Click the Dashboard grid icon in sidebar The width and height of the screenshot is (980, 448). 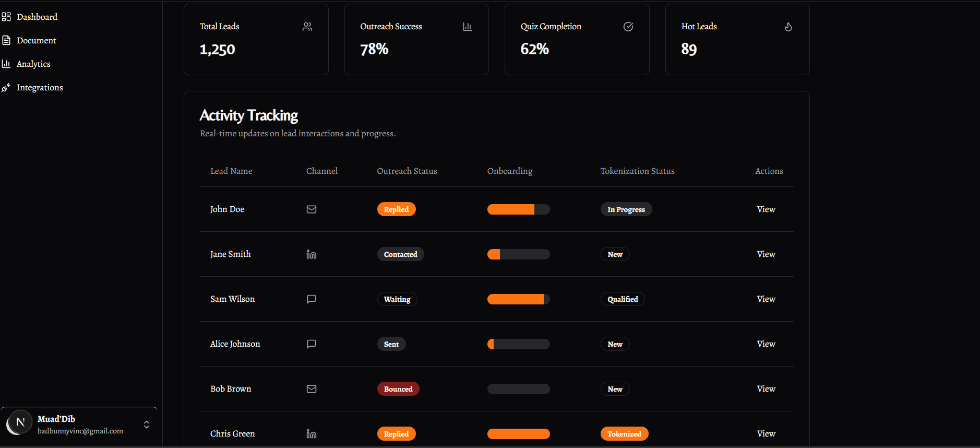pyautogui.click(x=6, y=17)
